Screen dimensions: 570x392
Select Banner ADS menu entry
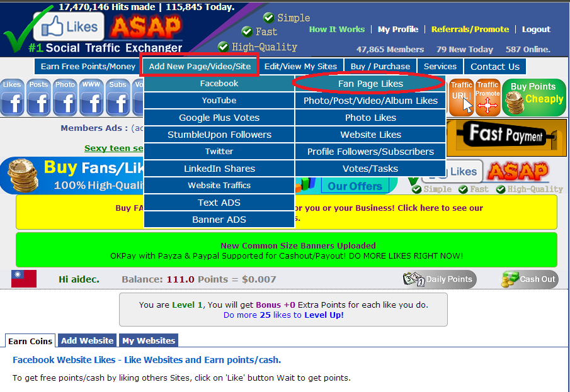(219, 220)
